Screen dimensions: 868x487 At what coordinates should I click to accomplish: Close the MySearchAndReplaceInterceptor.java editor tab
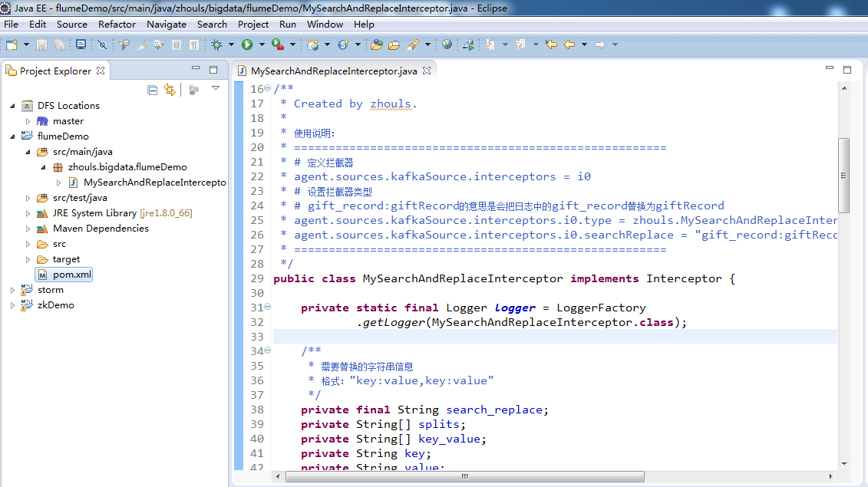pos(426,71)
